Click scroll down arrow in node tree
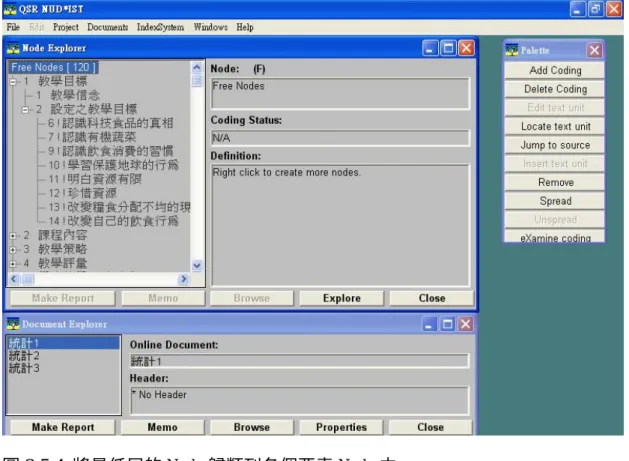Image resolution: width=629 pixels, height=461 pixels. pyautogui.click(x=197, y=265)
